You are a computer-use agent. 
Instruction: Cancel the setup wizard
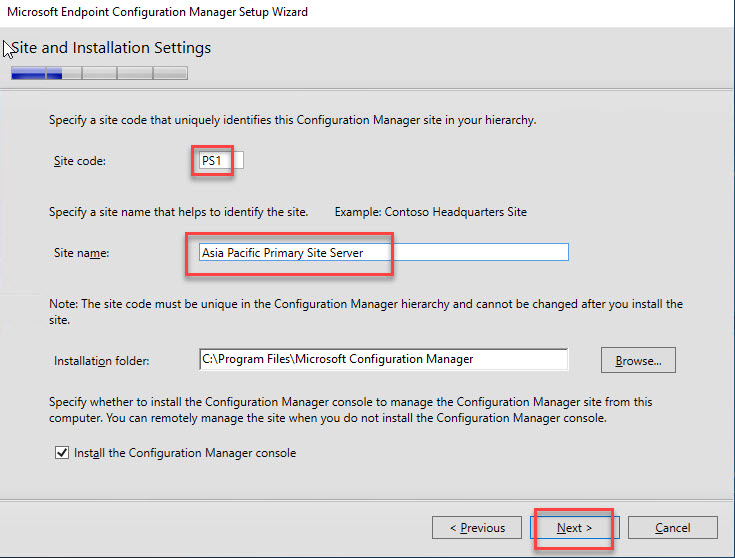pos(673,528)
